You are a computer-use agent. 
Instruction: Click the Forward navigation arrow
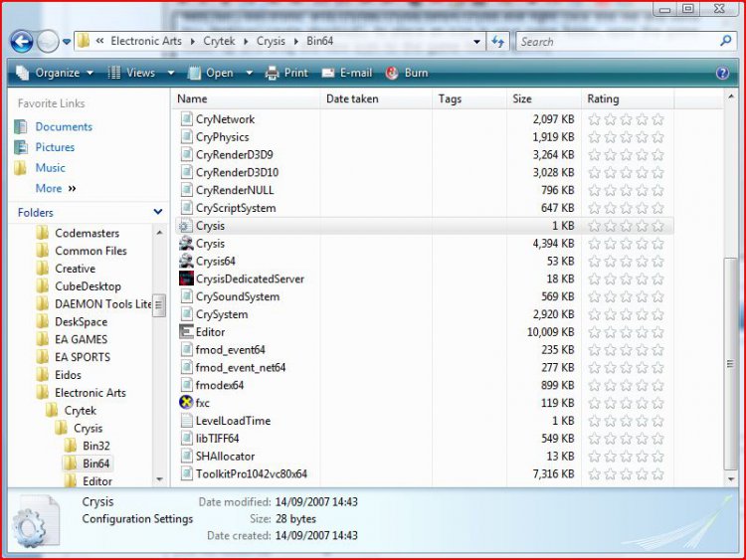click(48, 42)
